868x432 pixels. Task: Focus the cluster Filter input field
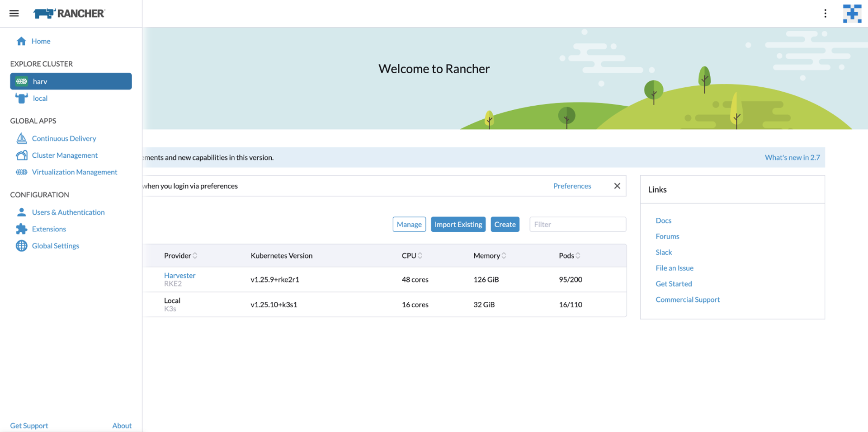pyautogui.click(x=577, y=225)
